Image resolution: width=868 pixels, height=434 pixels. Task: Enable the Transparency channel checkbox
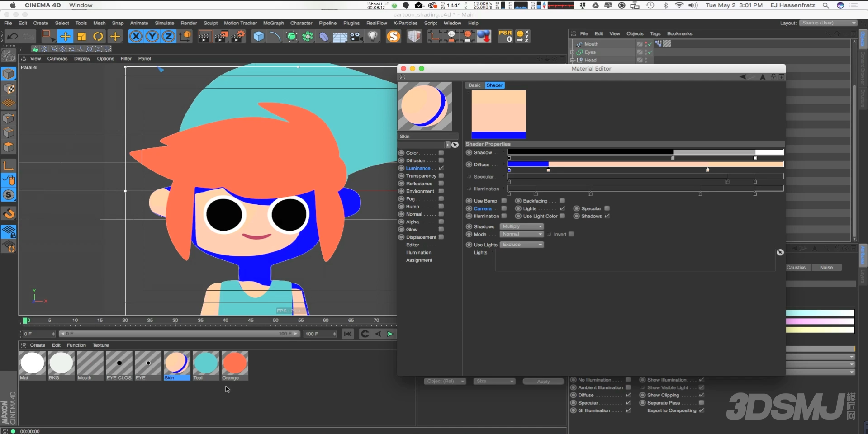(441, 176)
